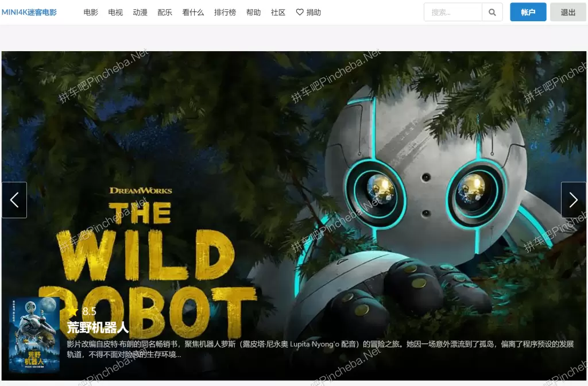Open the 排行榜 menu
This screenshot has width=588, height=386.
[x=225, y=13]
